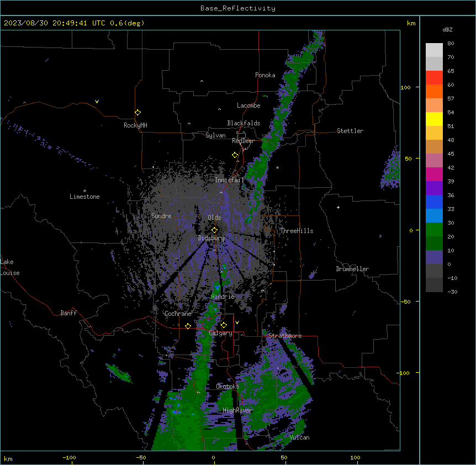Select the Banff label

pos(68,313)
